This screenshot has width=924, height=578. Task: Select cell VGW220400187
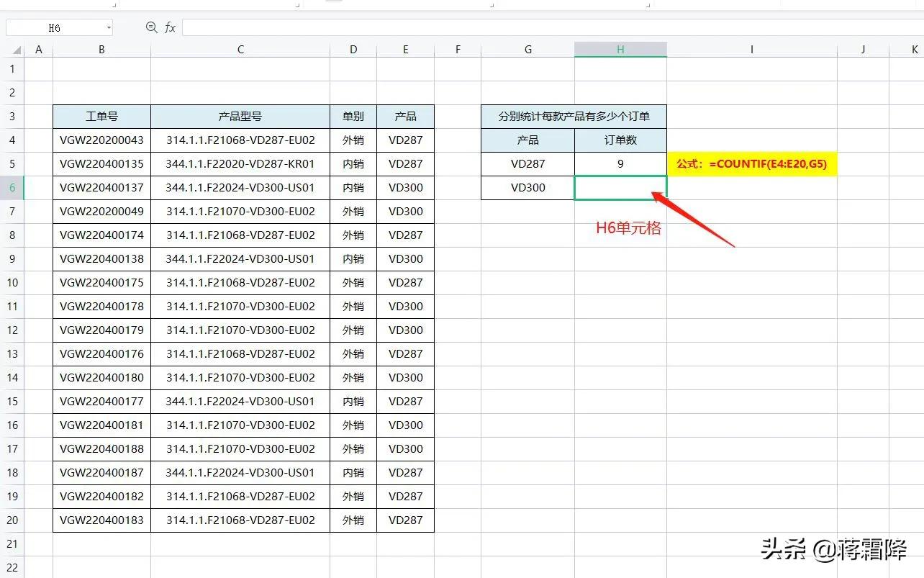point(102,473)
